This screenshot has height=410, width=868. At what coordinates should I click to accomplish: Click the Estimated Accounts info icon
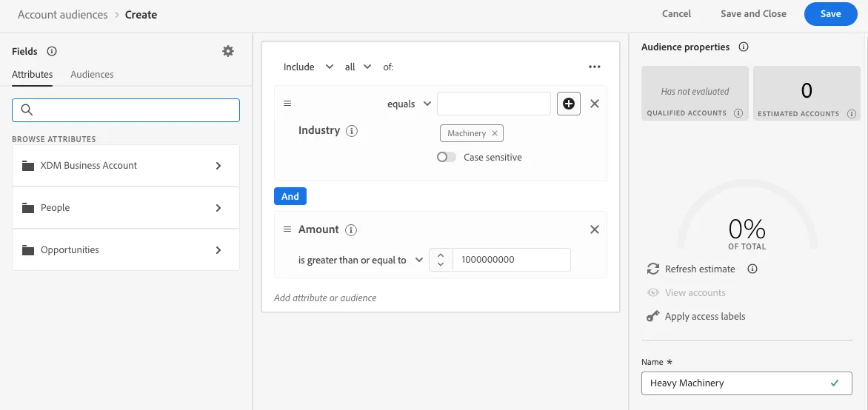(x=850, y=113)
